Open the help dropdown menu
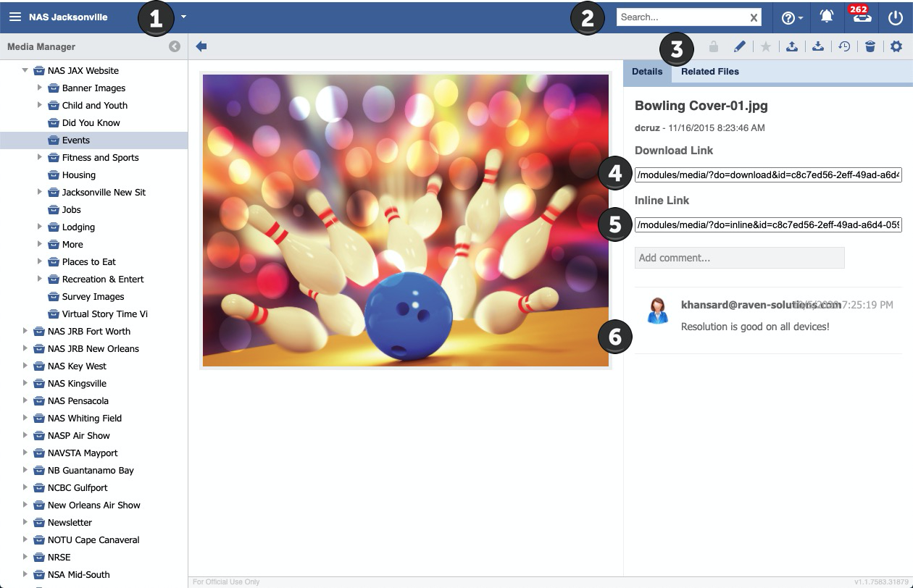The height and width of the screenshot is (588, 913). tap(792, 17)
